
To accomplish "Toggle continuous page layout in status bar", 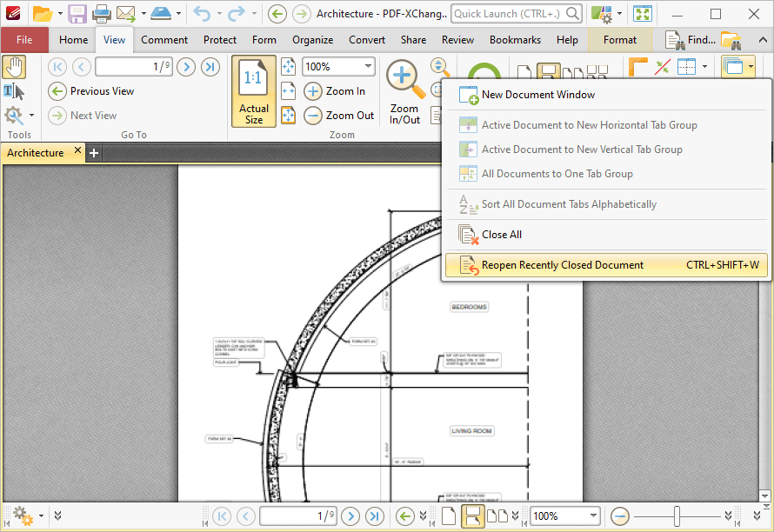I will [x=472, y=516].
